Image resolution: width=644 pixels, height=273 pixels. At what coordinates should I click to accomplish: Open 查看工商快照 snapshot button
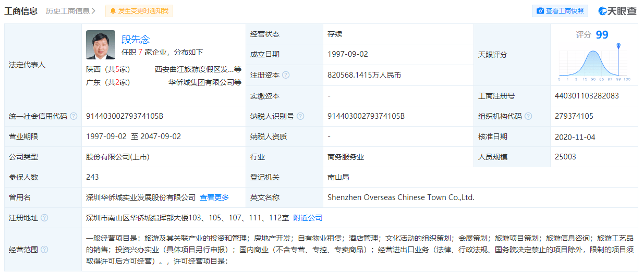click(x=560, y=11)
